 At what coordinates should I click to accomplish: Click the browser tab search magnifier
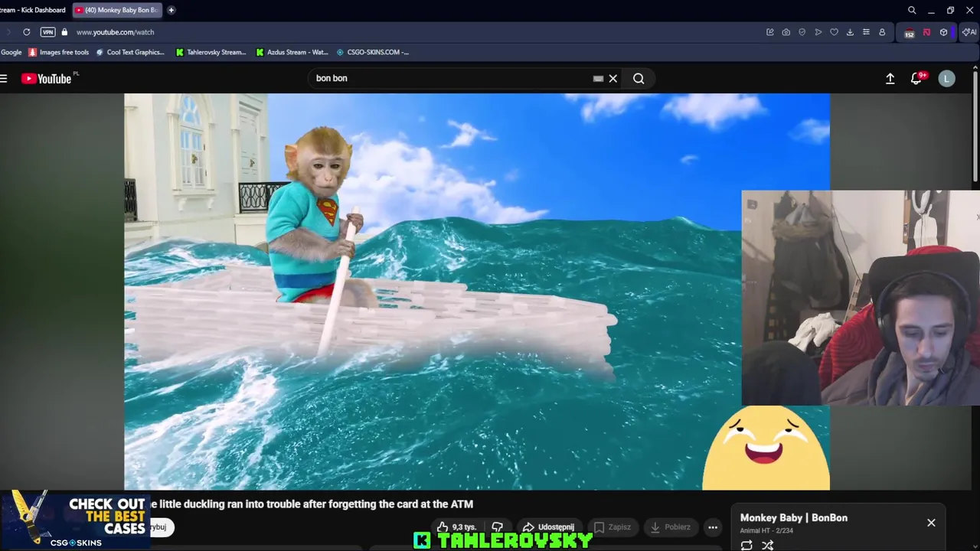912,10
